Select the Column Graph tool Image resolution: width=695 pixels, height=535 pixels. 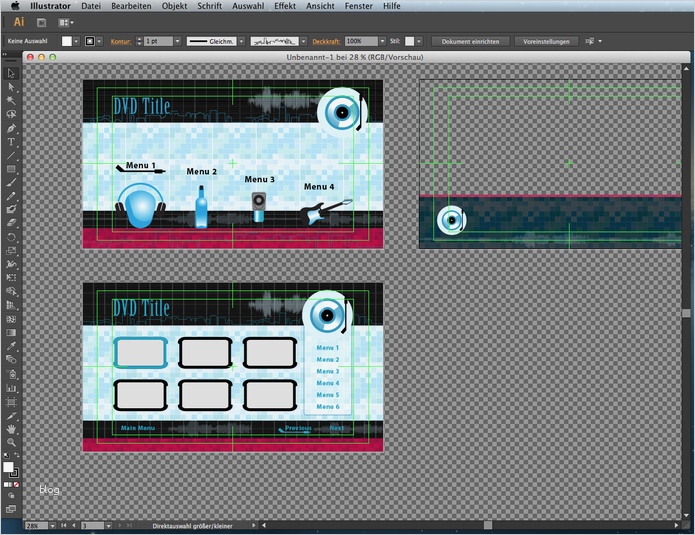11,388
